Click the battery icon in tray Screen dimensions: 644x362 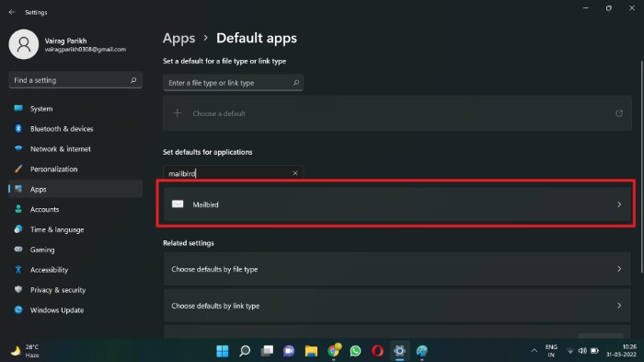tap(594, 351)
